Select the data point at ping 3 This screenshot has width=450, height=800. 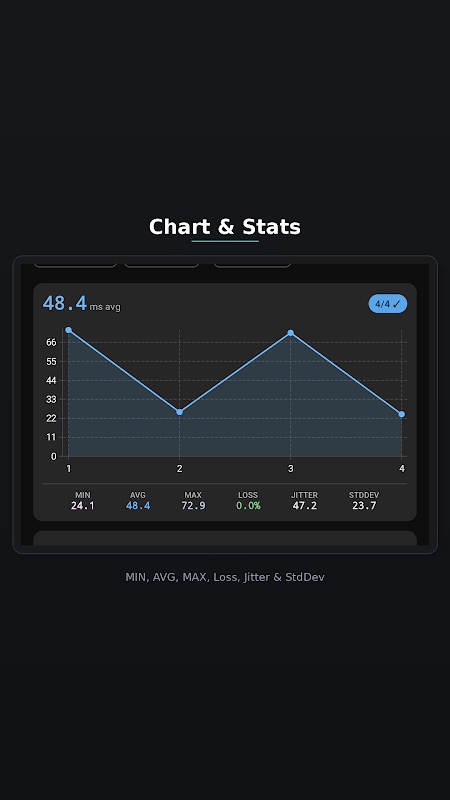(x=291, y=333)
